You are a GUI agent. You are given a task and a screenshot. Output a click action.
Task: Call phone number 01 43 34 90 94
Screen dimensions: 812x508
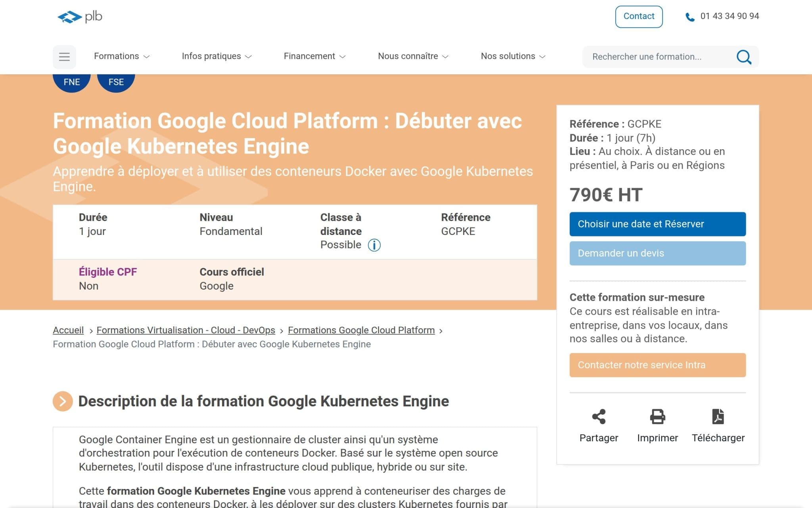pos(730,16)
